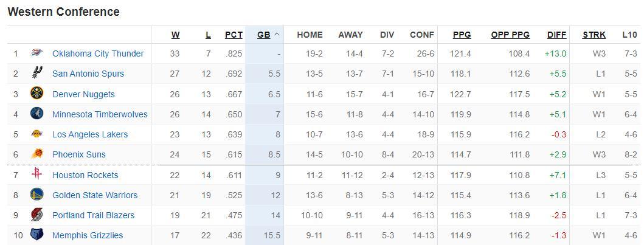Sort by STRK column header
This screenshot has width=644, height=245.
click(x=594, y=35)
